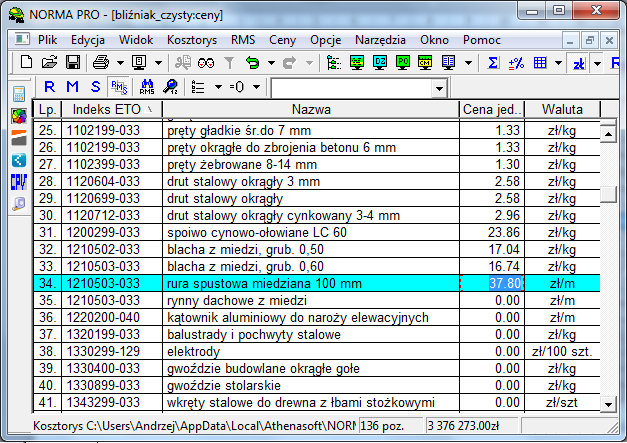This screenshot has height=443, width=627.
Task: Click the Cena jed. column header
Action: coord(491,109)
